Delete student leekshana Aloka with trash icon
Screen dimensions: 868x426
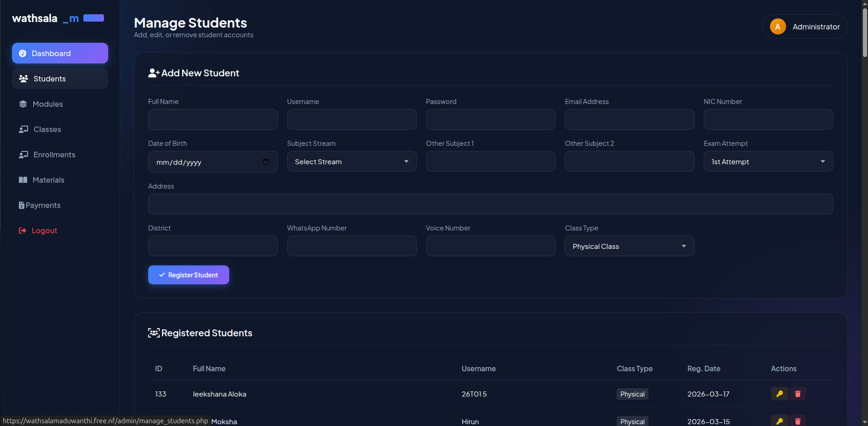[798, 394]
